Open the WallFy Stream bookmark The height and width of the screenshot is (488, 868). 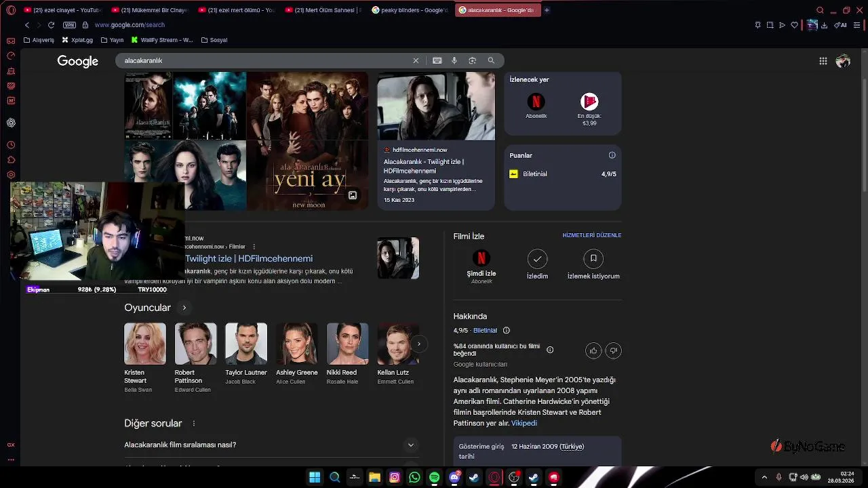(162, 40)
